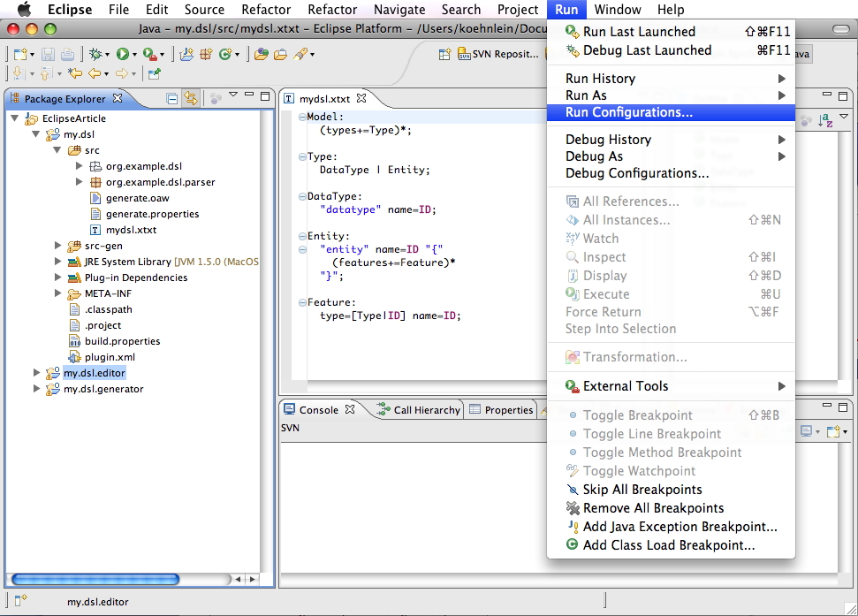This screenshot has height=616, width=858.
Task: Choose Skip All Breakpoints
Action: pos(671,490)
